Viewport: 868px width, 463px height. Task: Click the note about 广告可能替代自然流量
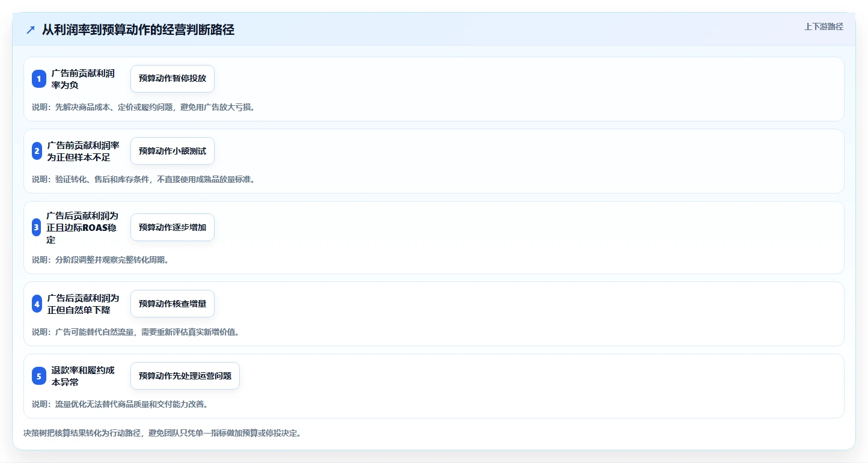pyautogui.click(x=136, y=332)
